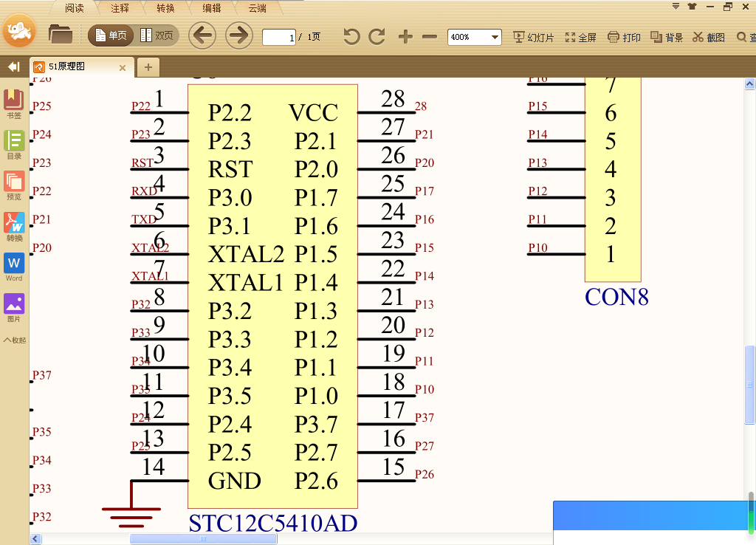Screen dimensions: 756x545
Task: Open the 阅读 (Read) menu tab
Action: [x=75, y=8]
